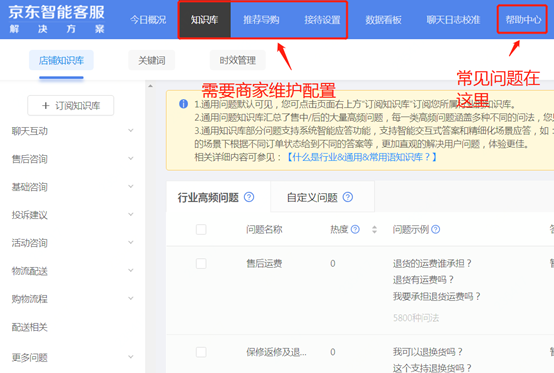
Task: Select 配送相关 in the sidebar
Action: pyautogui.click(x=30, y=327)
